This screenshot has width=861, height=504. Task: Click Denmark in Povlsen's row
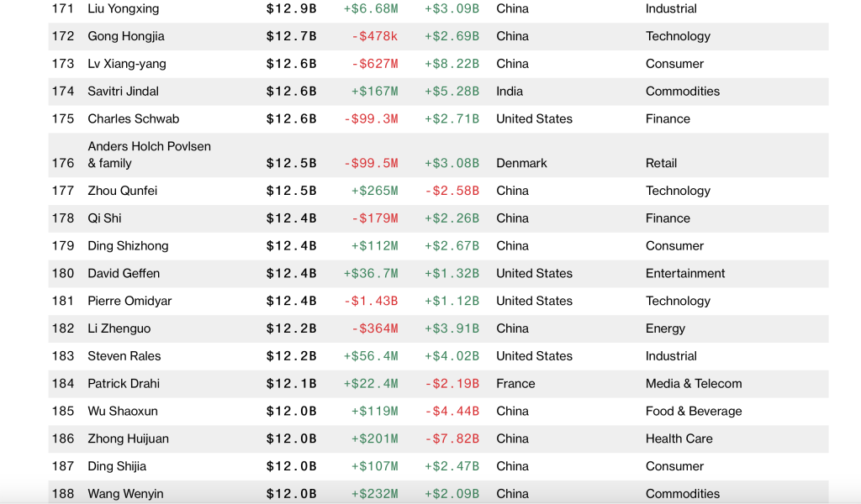click(521, 163)
